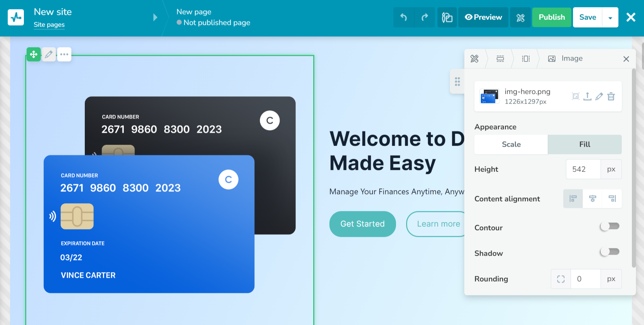
Task: Delete the img-hero.png image with trash icon
Action: [x=611, y=97]
